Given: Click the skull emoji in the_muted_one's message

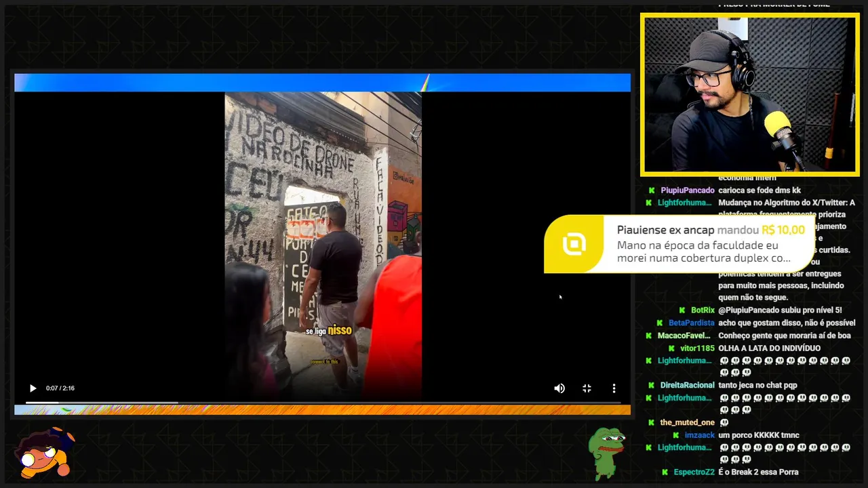Looking at the screenshot, I should point(724,423).
